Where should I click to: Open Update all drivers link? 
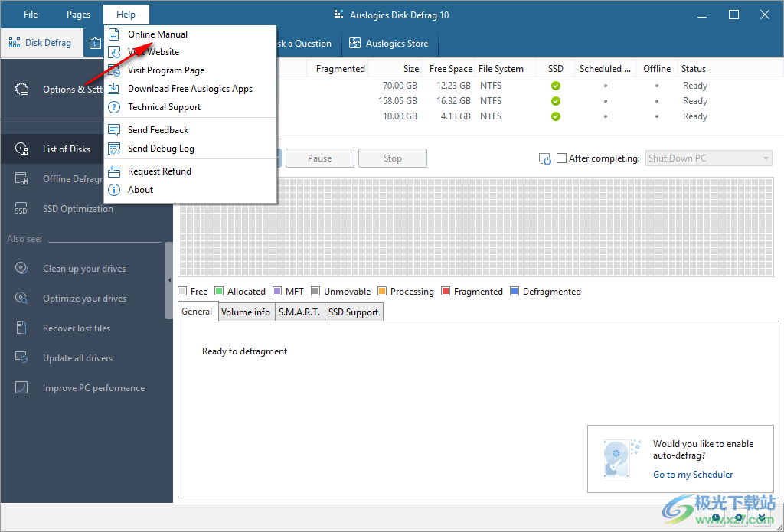77,358
